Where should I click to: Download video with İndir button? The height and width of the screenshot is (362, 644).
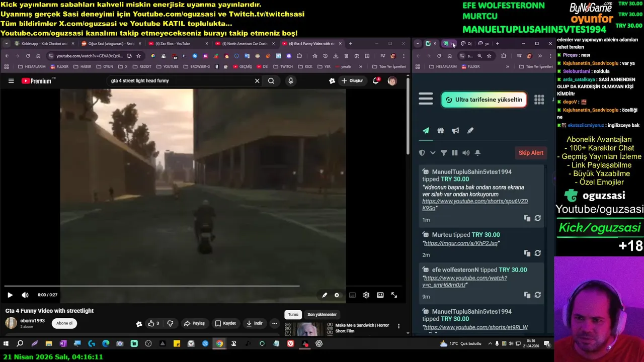click(x=254, y=323)
